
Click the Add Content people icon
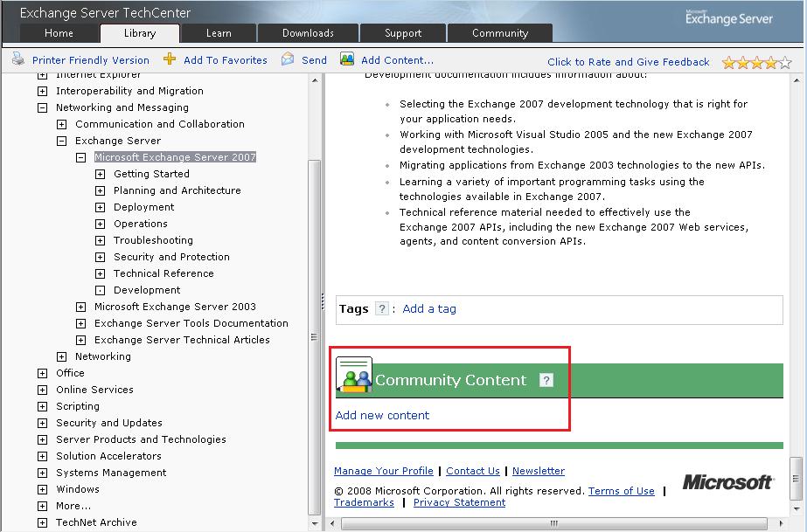click(x=347, y=59)
